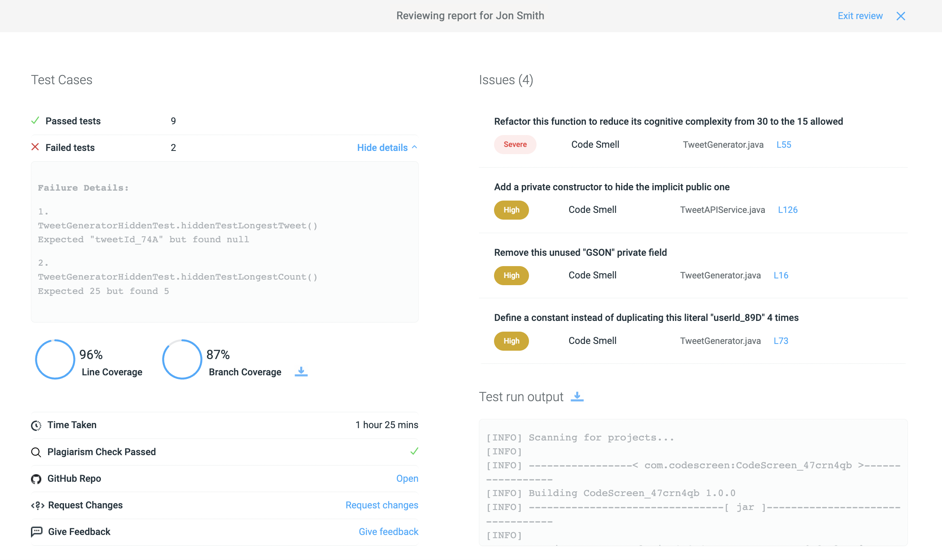
Task: Select the Give Feedback speech bubble icon
Action: tap(37, 532)
